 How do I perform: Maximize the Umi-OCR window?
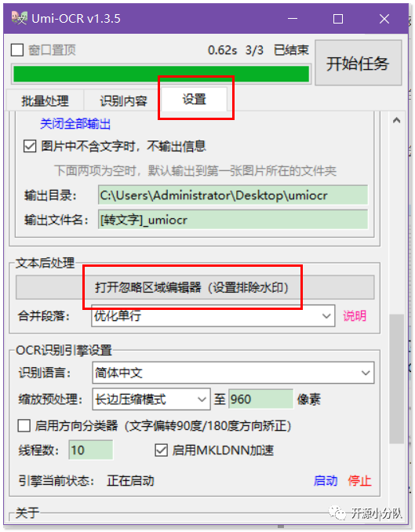tap(338, 19)
